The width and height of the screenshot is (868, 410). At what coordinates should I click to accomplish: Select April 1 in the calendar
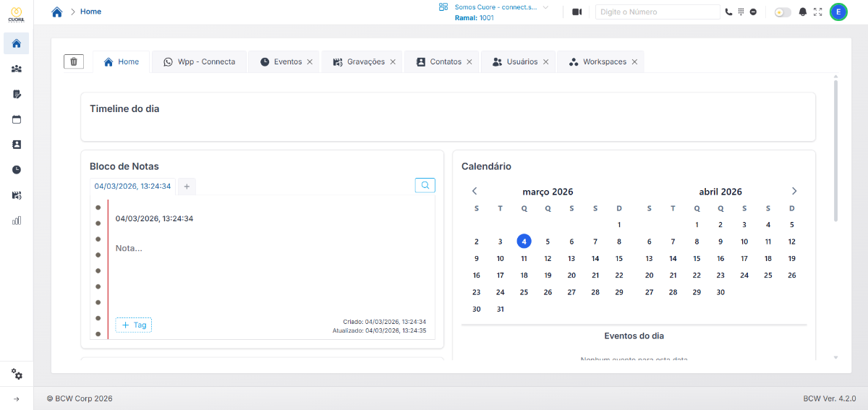697,225
